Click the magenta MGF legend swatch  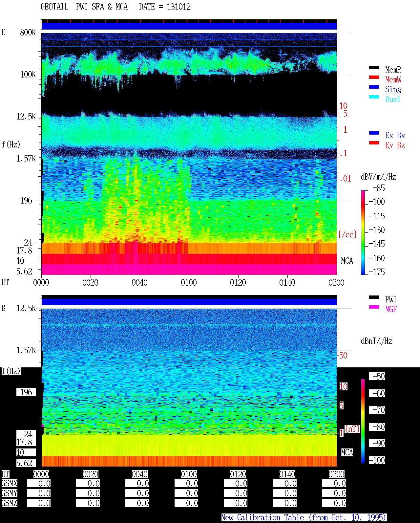coord(374,307)
